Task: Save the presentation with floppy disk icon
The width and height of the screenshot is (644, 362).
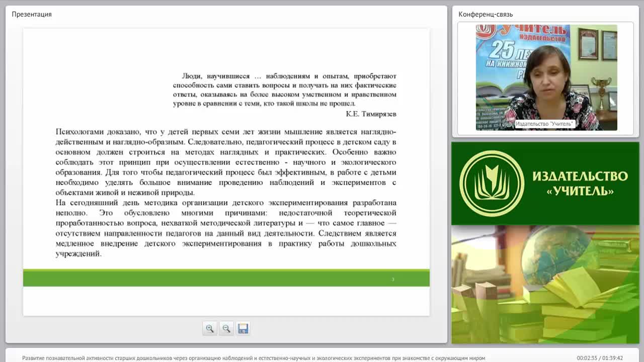Action: tap(243, 328)
